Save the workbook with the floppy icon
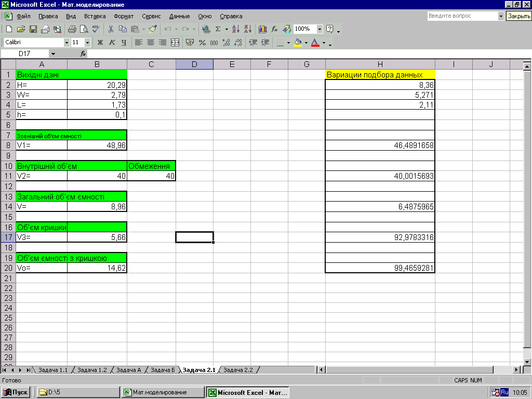Screen dimensions: 532x399 33,29
